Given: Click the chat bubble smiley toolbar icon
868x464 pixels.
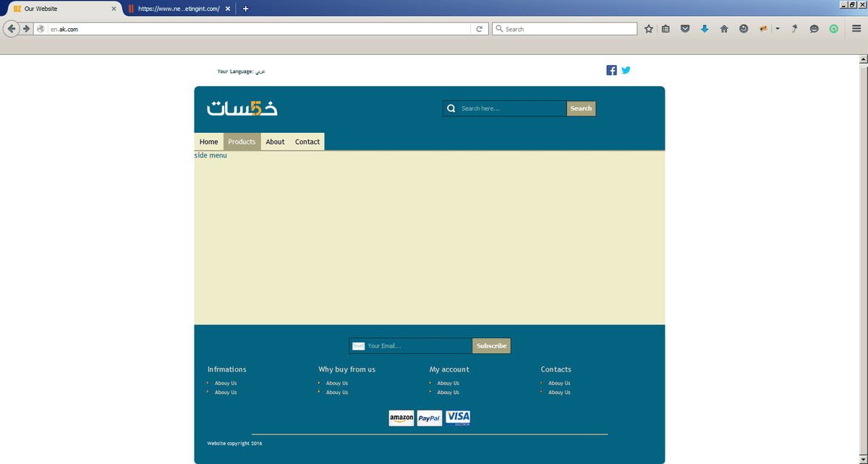Looking at the screenshot, I should coord(814,29).
